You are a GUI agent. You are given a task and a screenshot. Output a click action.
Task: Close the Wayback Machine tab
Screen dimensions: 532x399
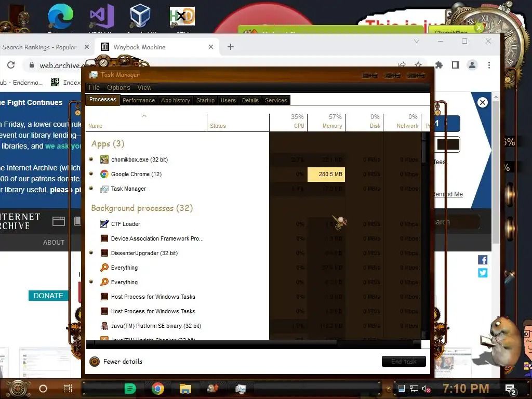tap(211, 47)
